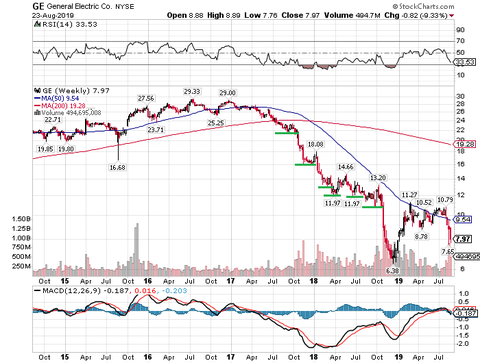Screen dimensions: 480x363
Task: Click the 7.65 price low label
Action: click(448, 252)
